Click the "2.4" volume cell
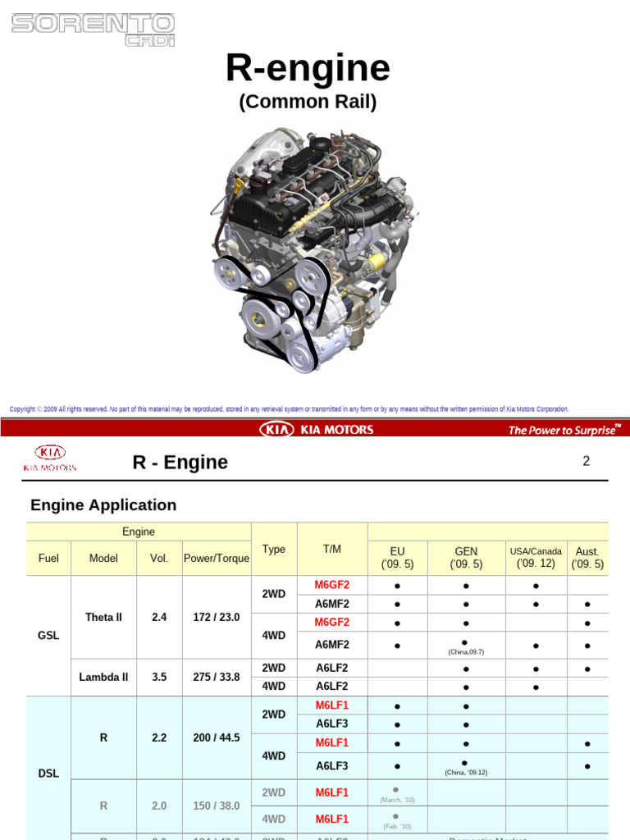Screen dimensions: 630x840 coord(159,617)
